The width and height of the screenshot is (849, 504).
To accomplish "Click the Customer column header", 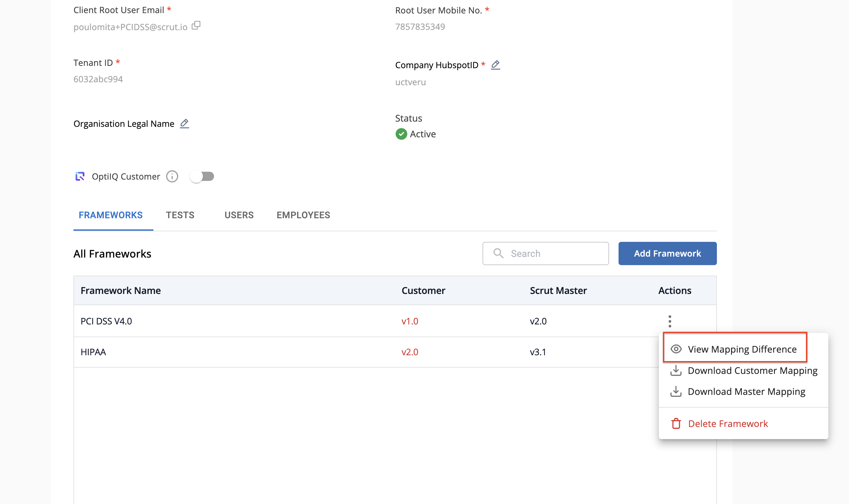I will click(x=423, y=290).
